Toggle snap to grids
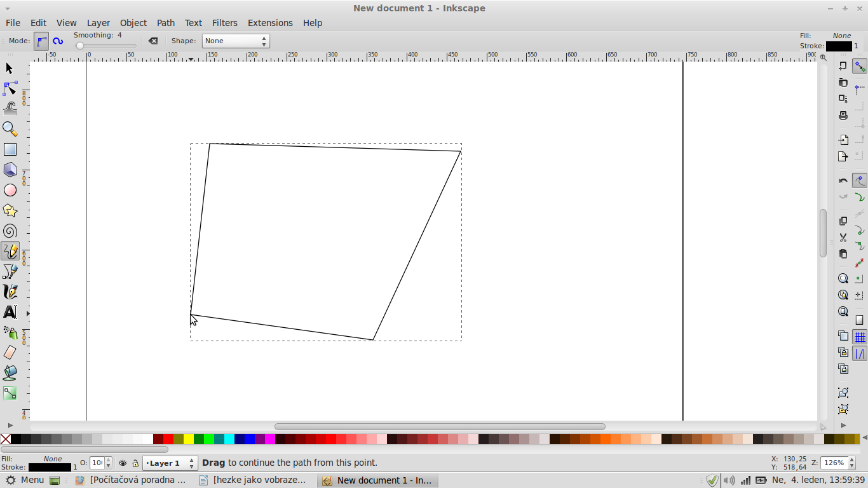The image size is (868, 488). (860, 337)
